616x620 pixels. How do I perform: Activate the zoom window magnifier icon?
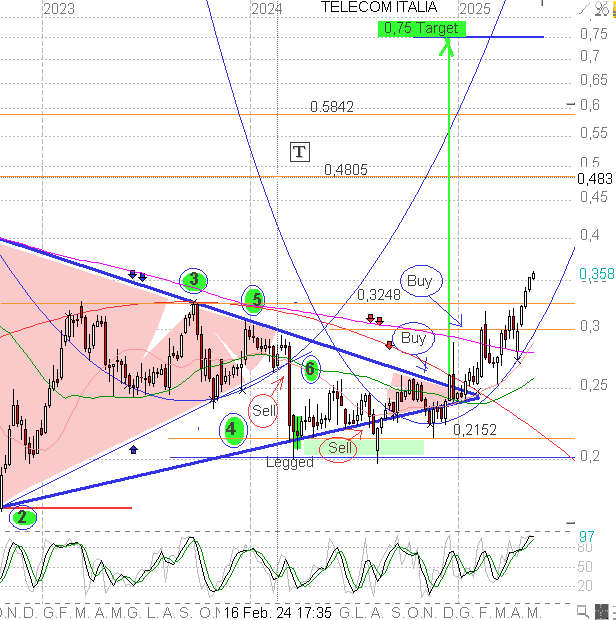point(582,611)
